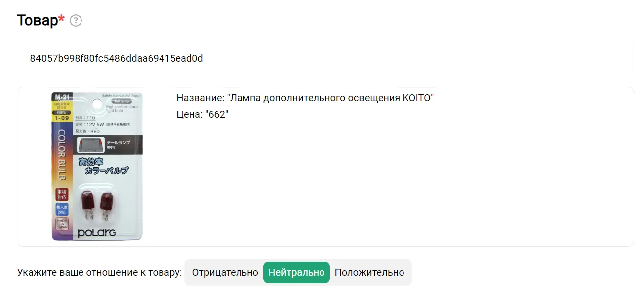This screenshot has width=644, height=297.
Task: Select the Положительно rating option
Action: [369, 272]
